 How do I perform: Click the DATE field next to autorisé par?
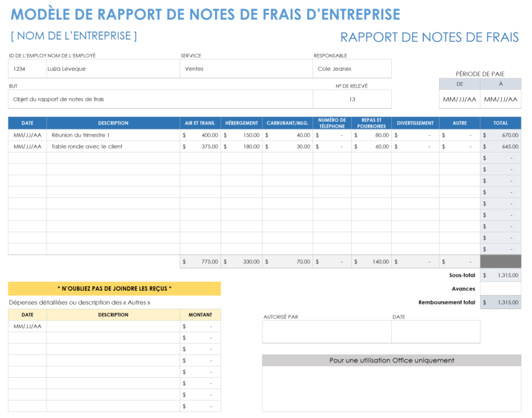point(436,332)
